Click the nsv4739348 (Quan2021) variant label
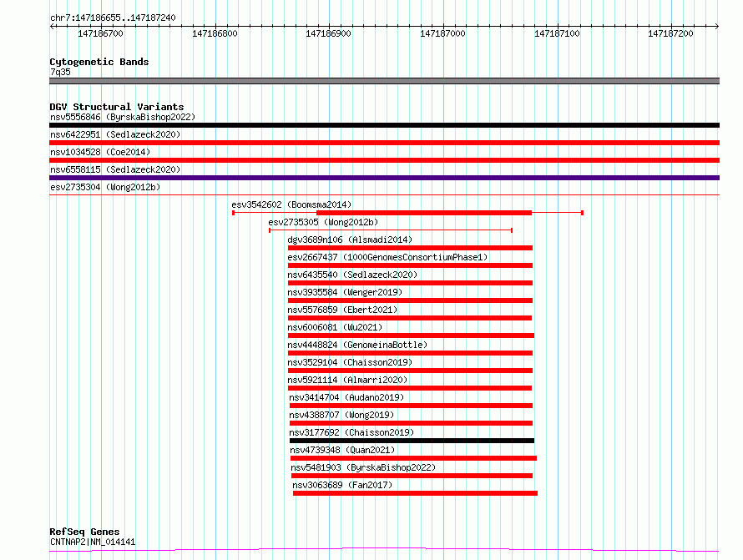Viewport: 743px width, 560px height. tap(346, 450)
